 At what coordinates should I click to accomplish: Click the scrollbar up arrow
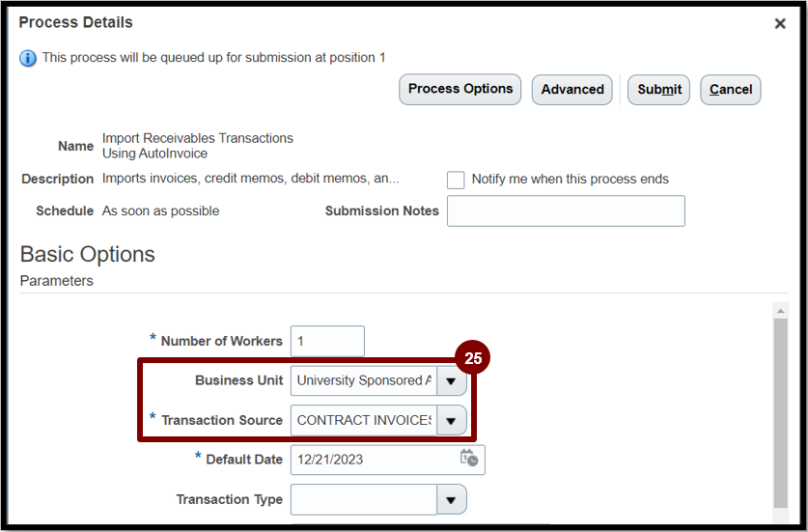tap(781, 311)
